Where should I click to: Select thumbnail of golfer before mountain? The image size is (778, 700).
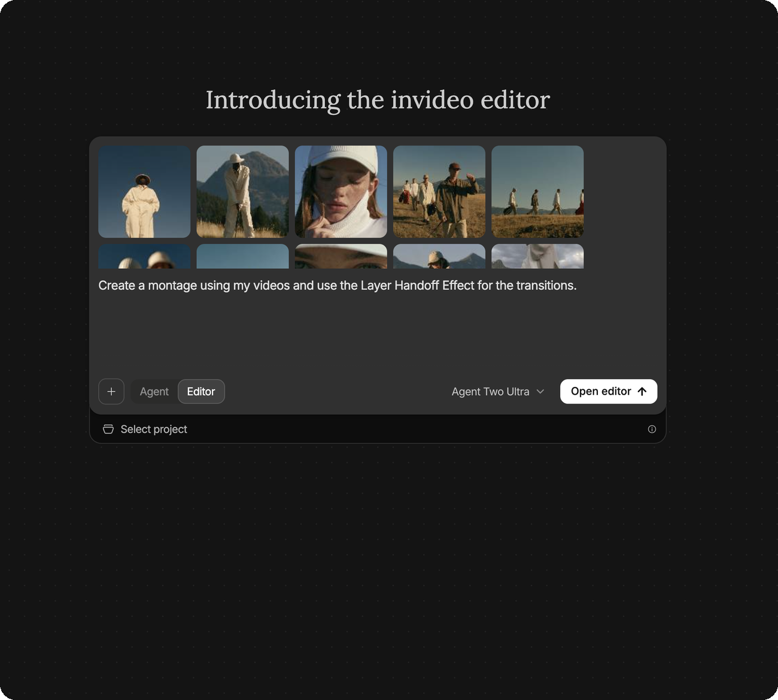242,192
